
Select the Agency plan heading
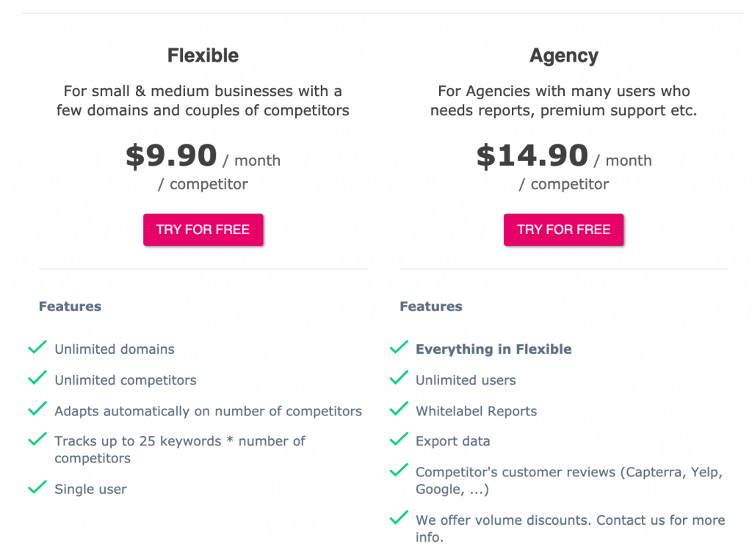564,57
